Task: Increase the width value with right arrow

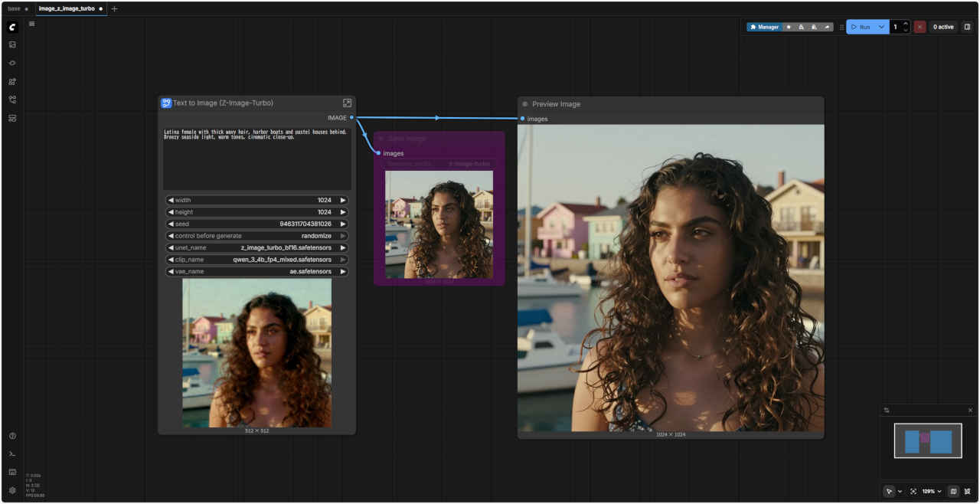Action: 343,200
